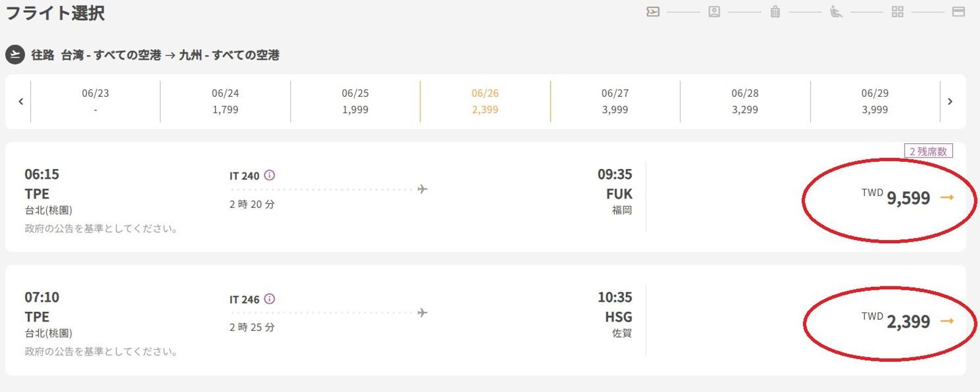Click the payment card step icon

959,12
